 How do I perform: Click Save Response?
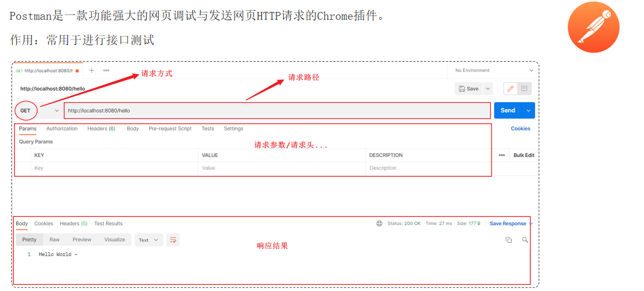[508, 224]
